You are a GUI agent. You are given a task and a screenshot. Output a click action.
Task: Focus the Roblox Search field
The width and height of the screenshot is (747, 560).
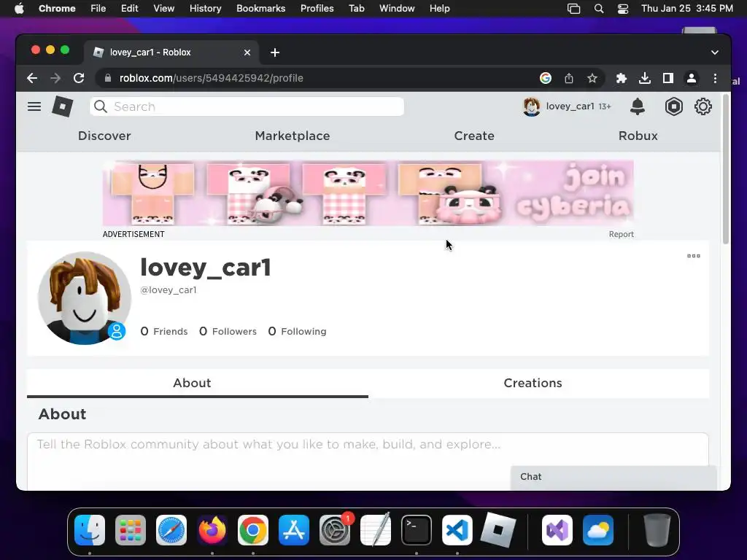pyautogui.click(x=247, y=106)
